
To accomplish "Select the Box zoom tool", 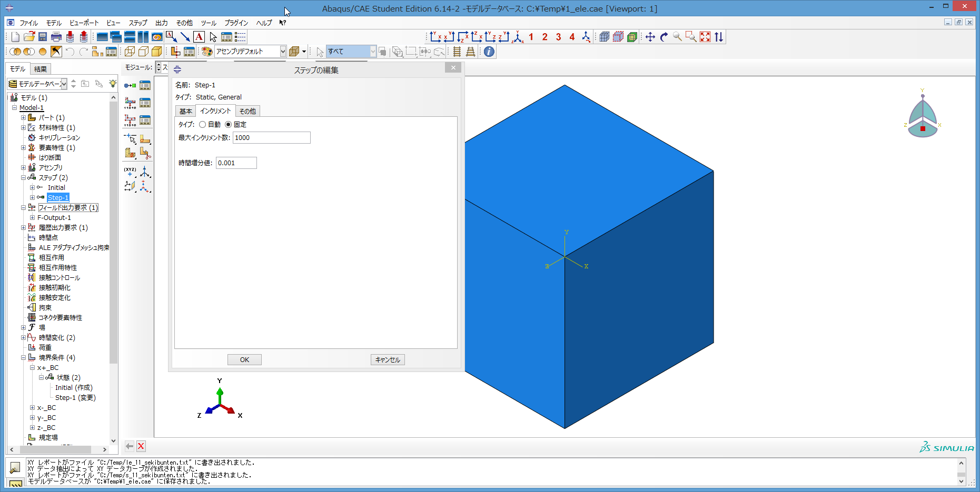I will coord(691,37).
